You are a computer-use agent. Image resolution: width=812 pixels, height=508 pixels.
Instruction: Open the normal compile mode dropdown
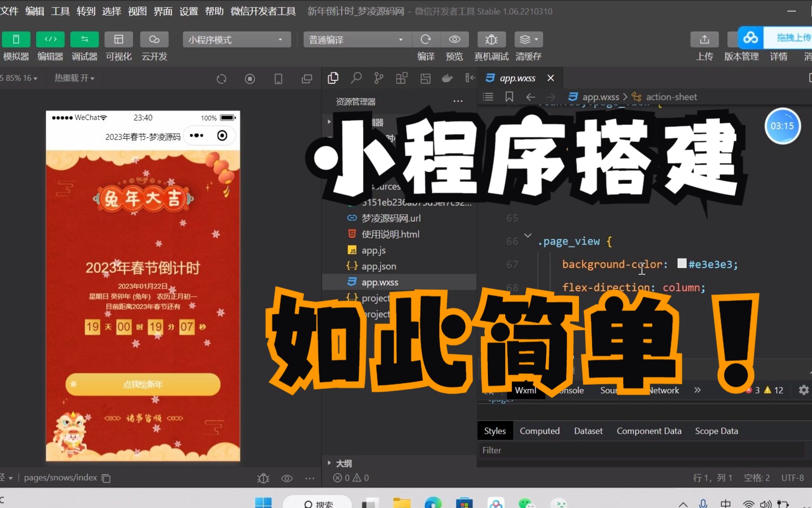point(358,40)
